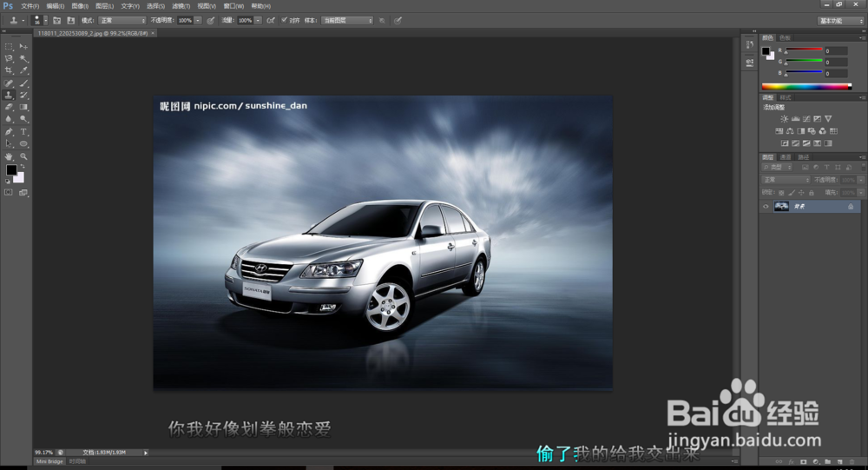Select the Clone Stamp tool in toolbox
This screenshot has width=868, height=470.
[x=9, y=96]
